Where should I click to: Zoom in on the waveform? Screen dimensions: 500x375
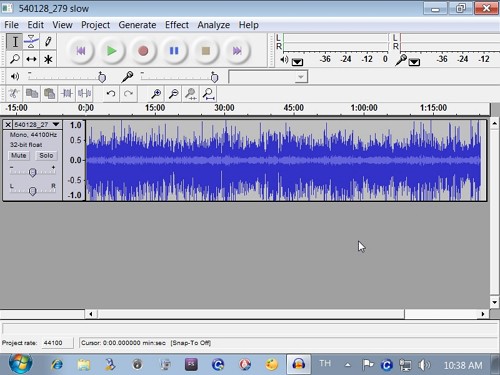[156, 94]
